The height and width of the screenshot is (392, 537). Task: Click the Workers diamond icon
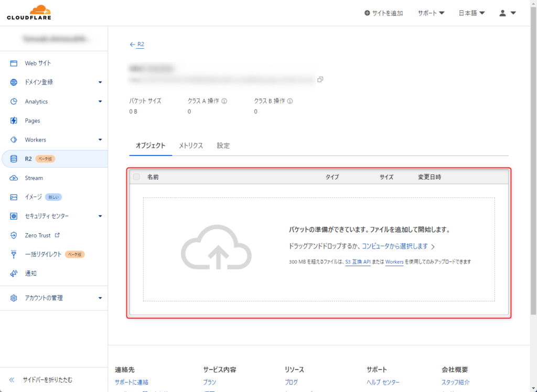pos(14,140)
